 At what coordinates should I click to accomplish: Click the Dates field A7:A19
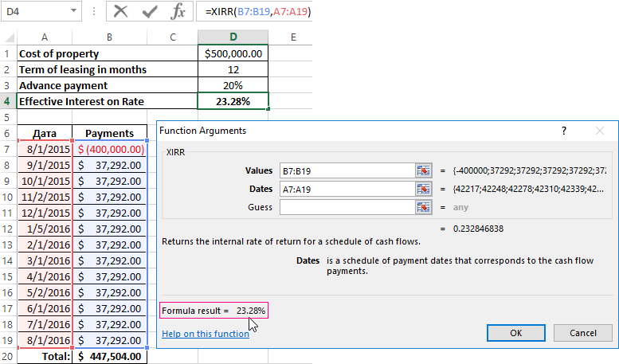pos(347,189)
